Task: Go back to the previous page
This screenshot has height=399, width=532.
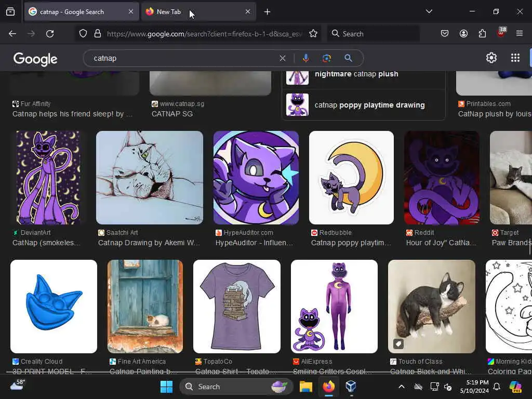Action: [x=12, y=34]
